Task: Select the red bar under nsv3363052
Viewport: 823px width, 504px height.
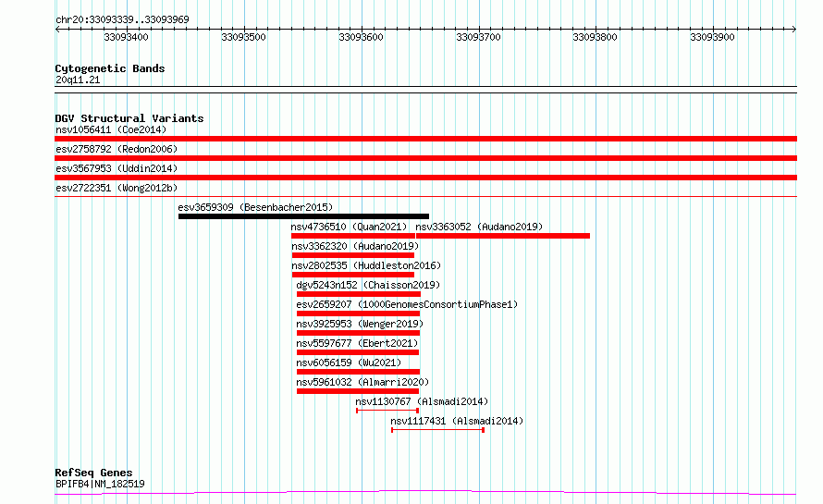Action: [x=503, y=236]
